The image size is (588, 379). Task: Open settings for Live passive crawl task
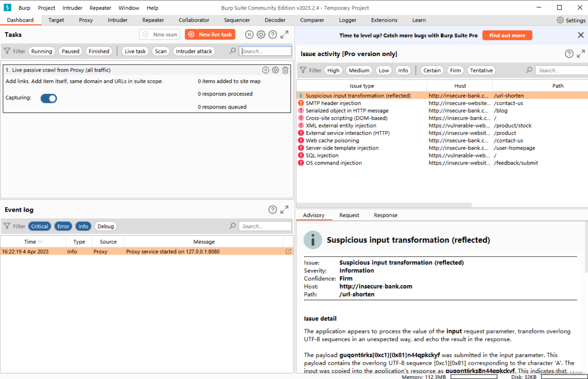point(275,70)
